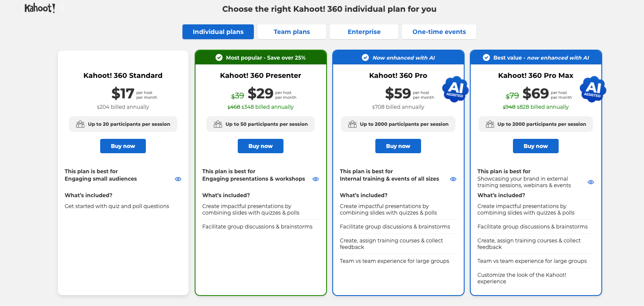This screenshot has height=306, width=644.
Task: Click checkmark icon in Best value banner
Action: (486, 57)
